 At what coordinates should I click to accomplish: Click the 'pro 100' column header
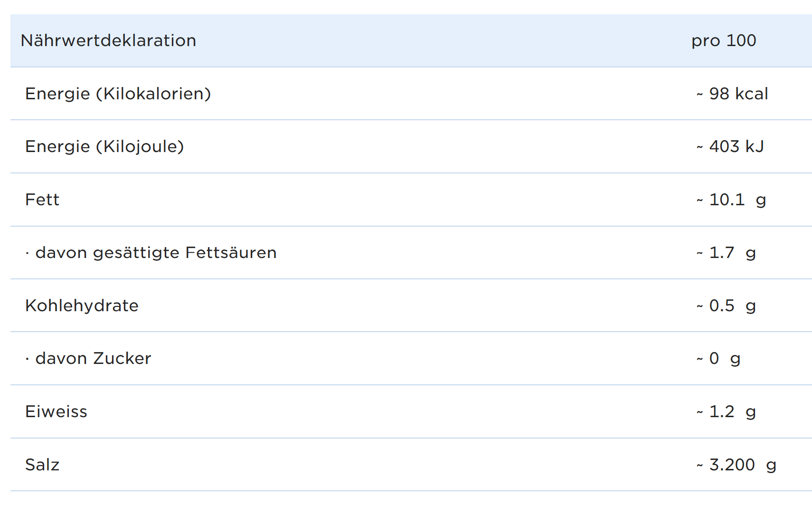(x=723, y=41)
